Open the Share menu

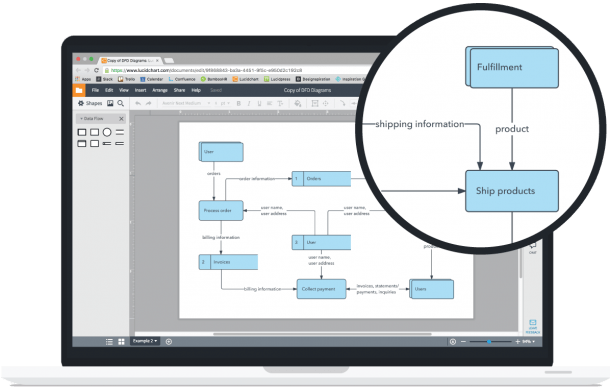click(x=179, y=90)
